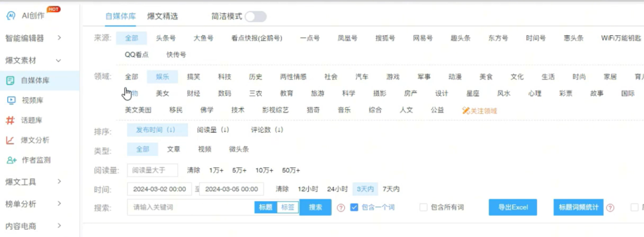The width and height of the screenshot is (644, 237).
Task: Click the 关注领域 link
Action: point(479,110)
